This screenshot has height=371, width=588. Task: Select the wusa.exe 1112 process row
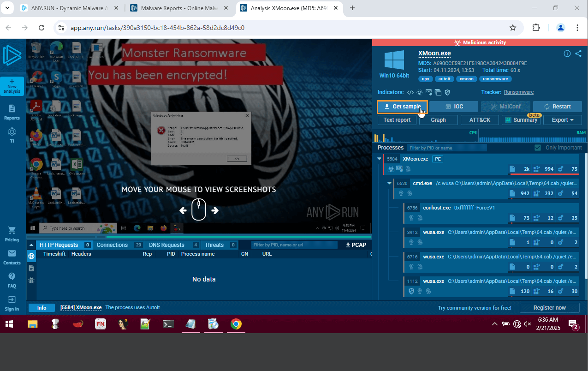tap(491, 286)
